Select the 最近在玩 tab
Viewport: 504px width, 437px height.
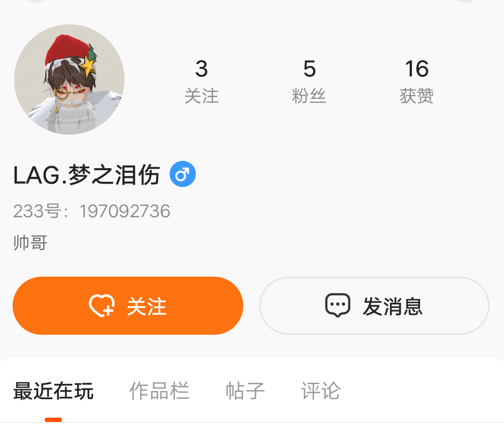coord(53,391)
